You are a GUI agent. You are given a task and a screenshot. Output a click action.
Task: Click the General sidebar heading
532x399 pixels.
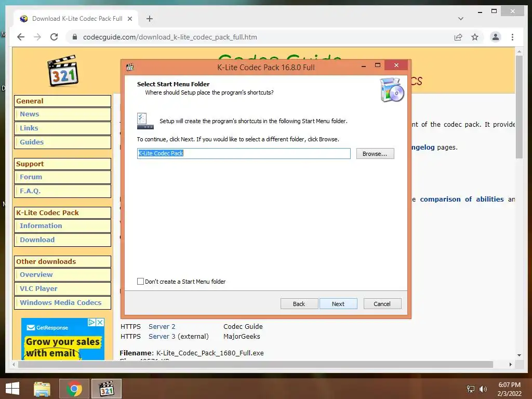(62, 101)
